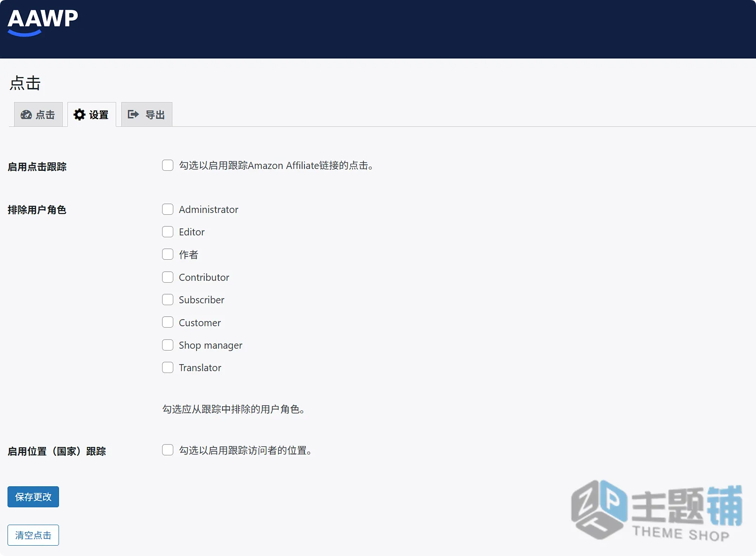The width and height of the screenshot is (756, 556).
Task: Click the 清空点击 button
Action: [x=33, y=535]
